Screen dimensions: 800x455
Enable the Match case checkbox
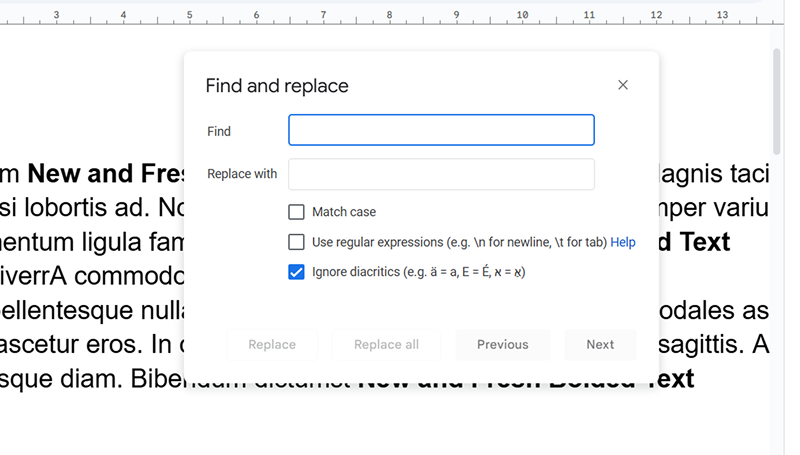pos(296,212)
